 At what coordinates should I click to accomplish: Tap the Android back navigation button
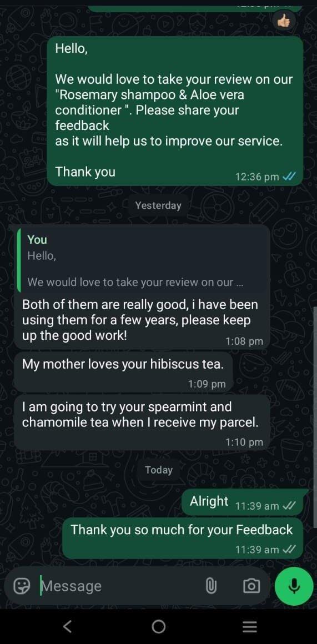[x=68, y=626]
